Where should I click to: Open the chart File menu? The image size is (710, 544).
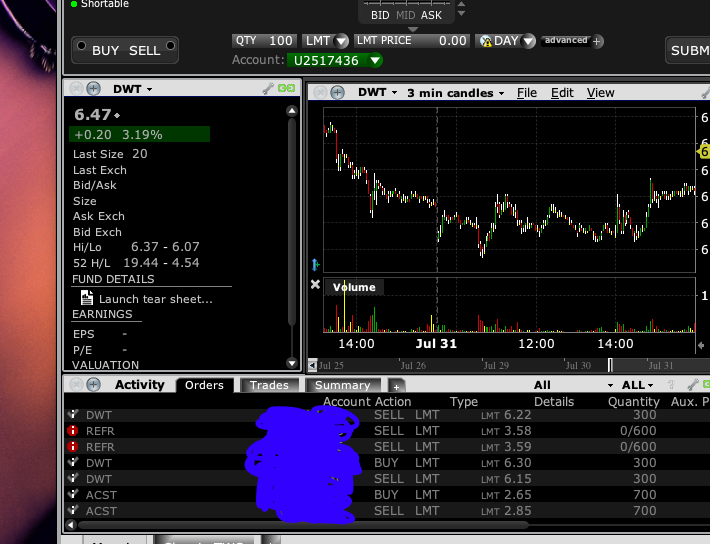[x=527, y=93]
